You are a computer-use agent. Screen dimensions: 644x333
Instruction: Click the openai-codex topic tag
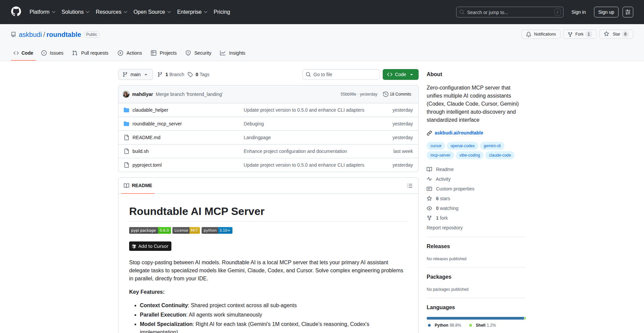463,146
